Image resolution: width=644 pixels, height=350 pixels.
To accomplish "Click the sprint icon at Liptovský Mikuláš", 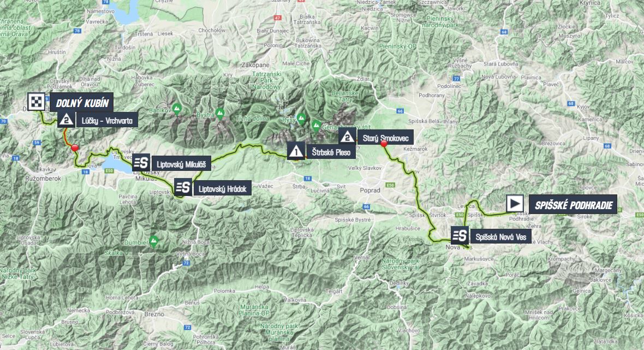I will [141, 163].
